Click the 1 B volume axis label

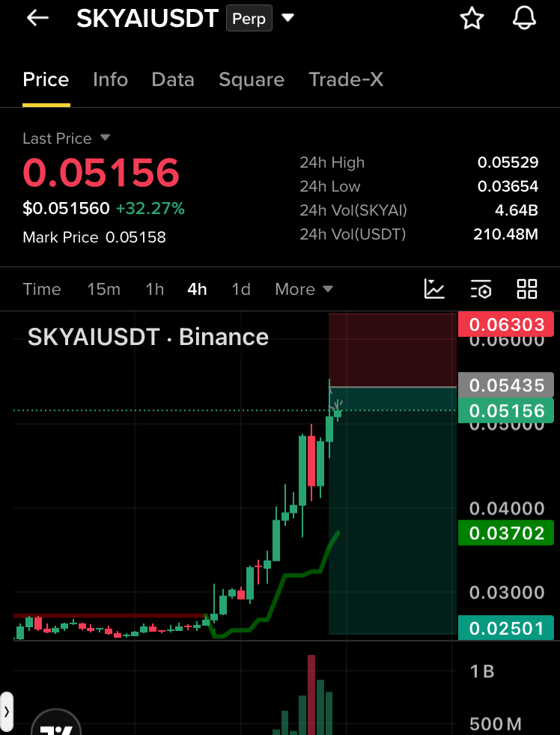482,671
